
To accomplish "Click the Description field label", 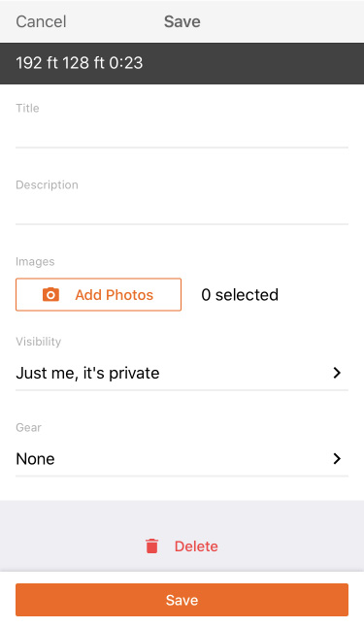I will coord(47,185).
